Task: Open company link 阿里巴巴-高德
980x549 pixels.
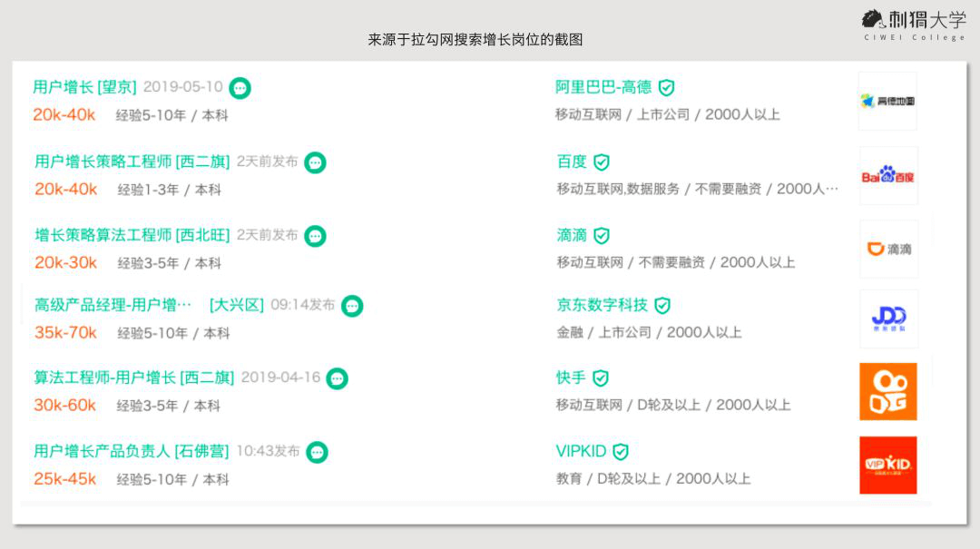Action: tap(603, 87)
